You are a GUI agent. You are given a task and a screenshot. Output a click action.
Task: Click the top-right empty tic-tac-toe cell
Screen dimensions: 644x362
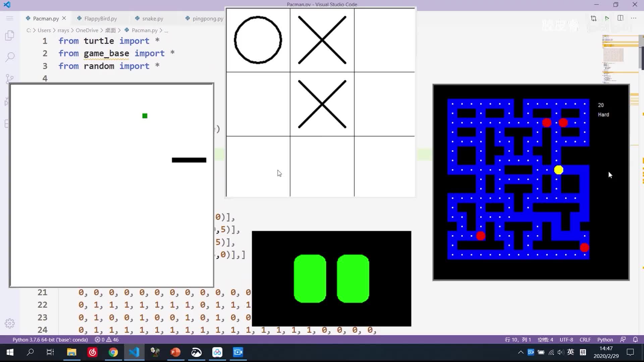pos(384,40)
